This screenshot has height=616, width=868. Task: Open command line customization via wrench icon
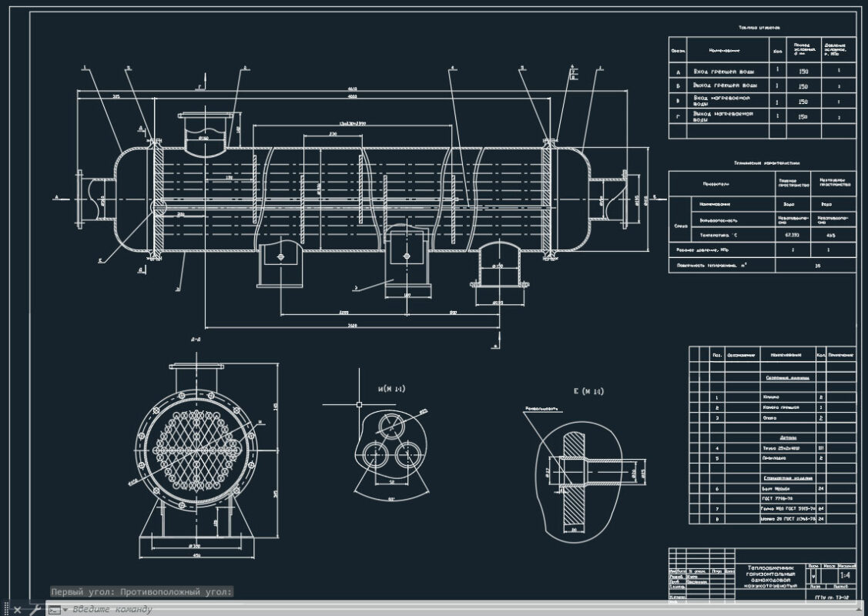point(35,610)
